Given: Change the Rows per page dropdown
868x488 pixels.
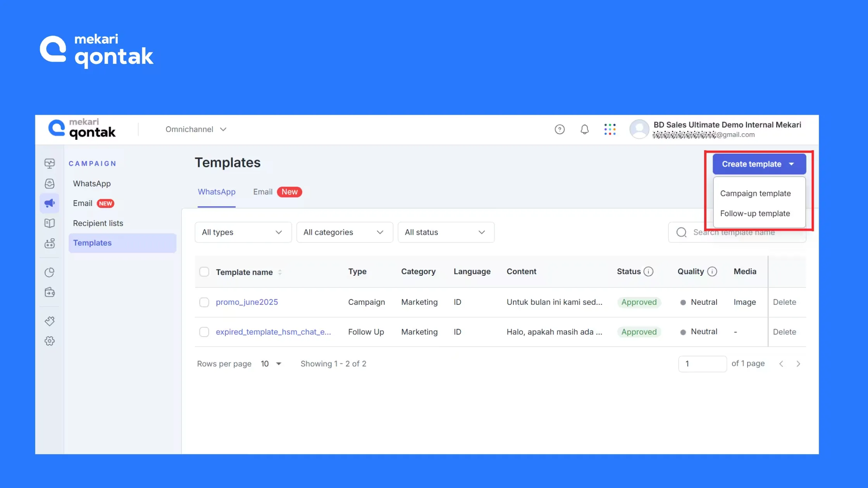Looking at the screenshot, I should click(x=271, y=364).
